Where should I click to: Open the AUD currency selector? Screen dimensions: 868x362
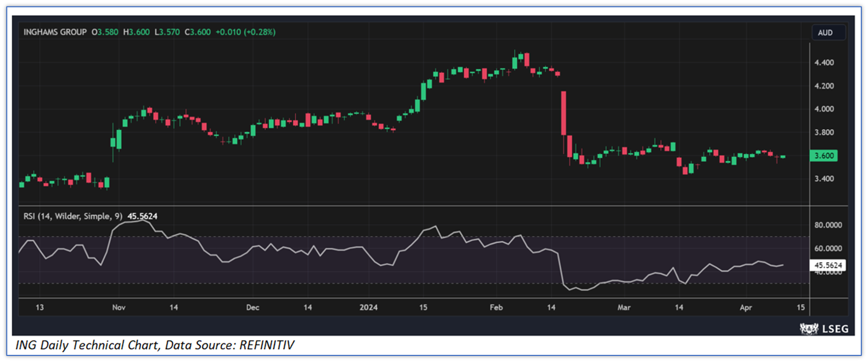(x=828, y=32)
